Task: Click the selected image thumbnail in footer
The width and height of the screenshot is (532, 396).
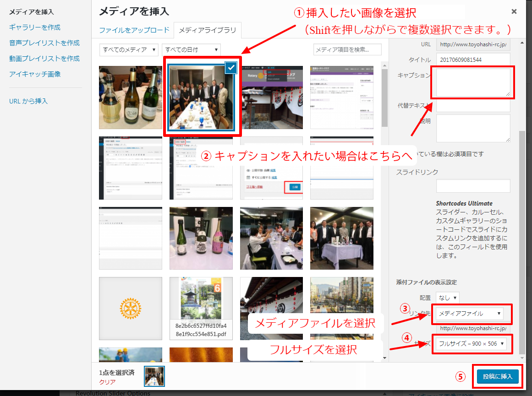Action: click(x=154, y=377)
